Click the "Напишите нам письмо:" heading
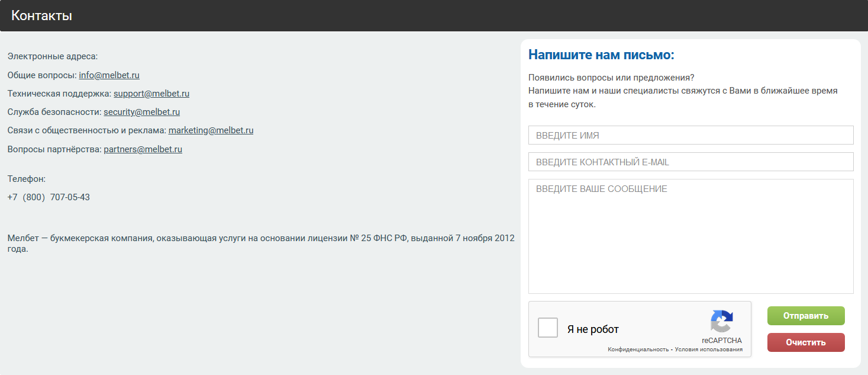The width and height of the screenshot is (868, 375). 601,55
